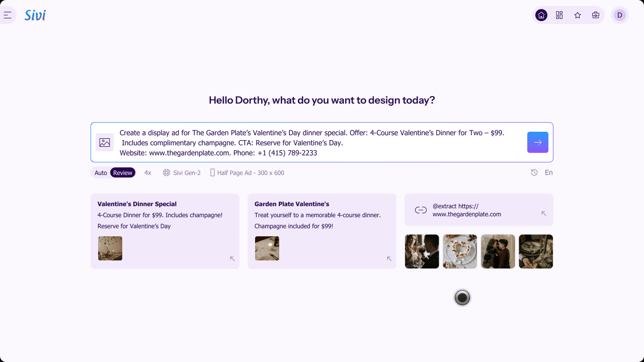Open the brand kit briefcase icon
Screen dimensions: 644x362
click(x=595, y=15)
